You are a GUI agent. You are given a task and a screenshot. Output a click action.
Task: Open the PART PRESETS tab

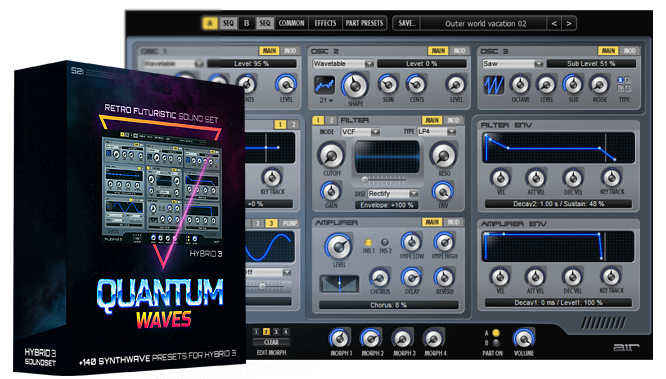point(364,23)
